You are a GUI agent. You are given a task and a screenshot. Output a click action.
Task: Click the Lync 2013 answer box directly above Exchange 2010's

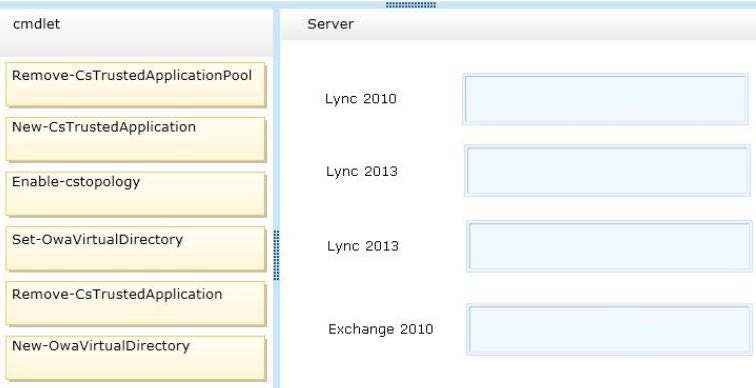pyautogui.click(x=609, y=246)
